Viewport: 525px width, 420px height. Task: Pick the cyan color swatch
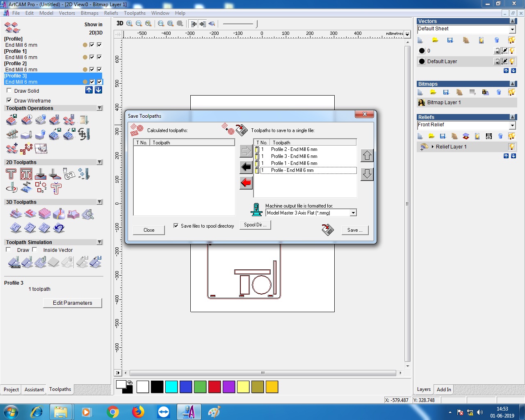click(x=171, y=387)
